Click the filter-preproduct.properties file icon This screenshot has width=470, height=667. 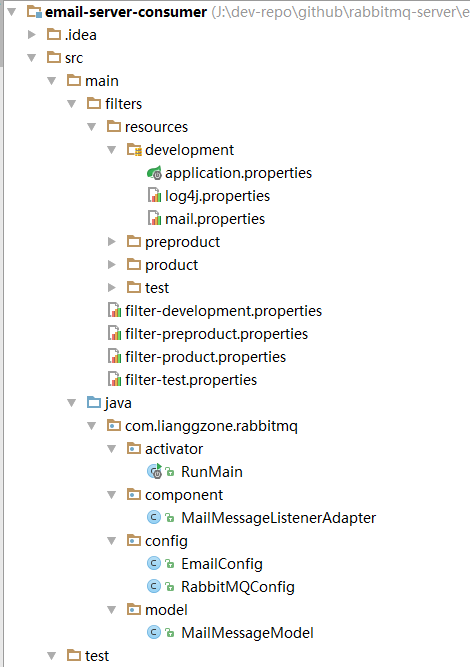click(114, 333)
